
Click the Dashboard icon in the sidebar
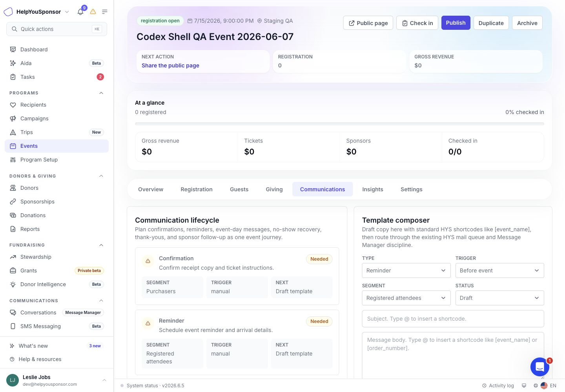tap(13, 49)
